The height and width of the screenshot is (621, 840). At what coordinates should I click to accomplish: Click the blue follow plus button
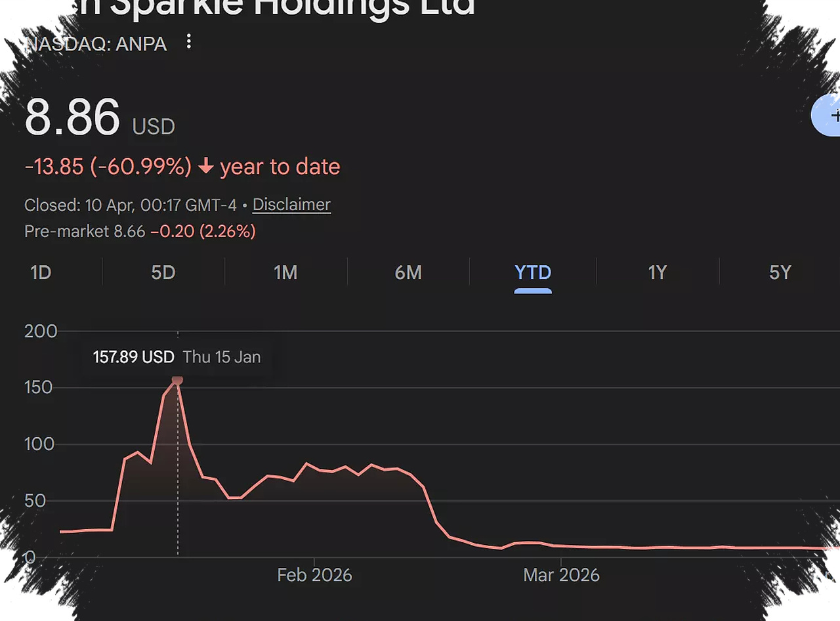[x=827, y=116]
